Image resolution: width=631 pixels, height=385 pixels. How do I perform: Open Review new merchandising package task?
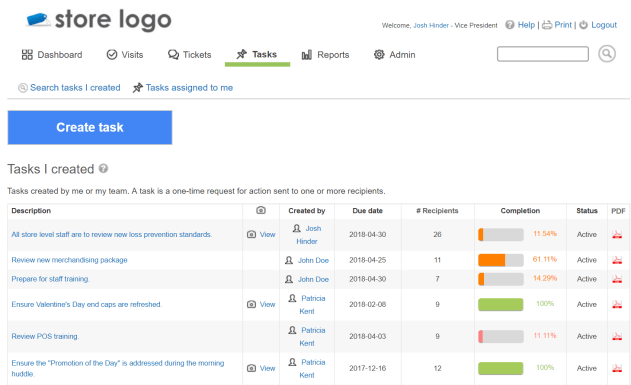click(69, 260)
